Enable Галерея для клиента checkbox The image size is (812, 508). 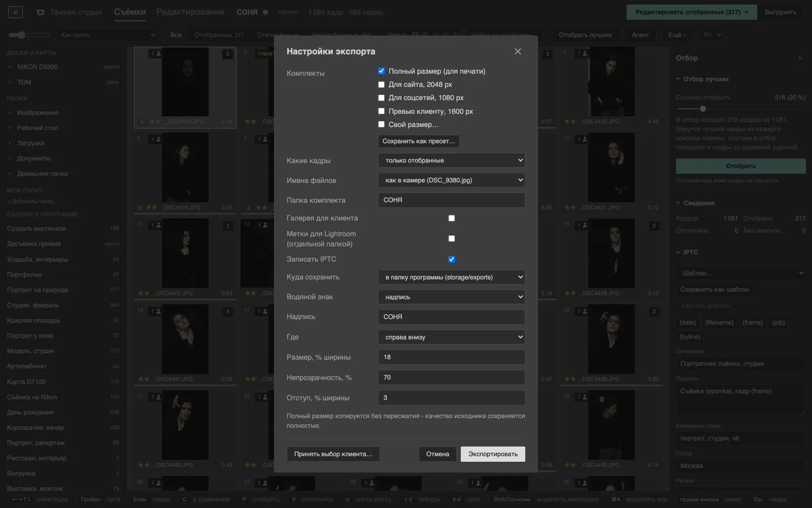(452, 218)
